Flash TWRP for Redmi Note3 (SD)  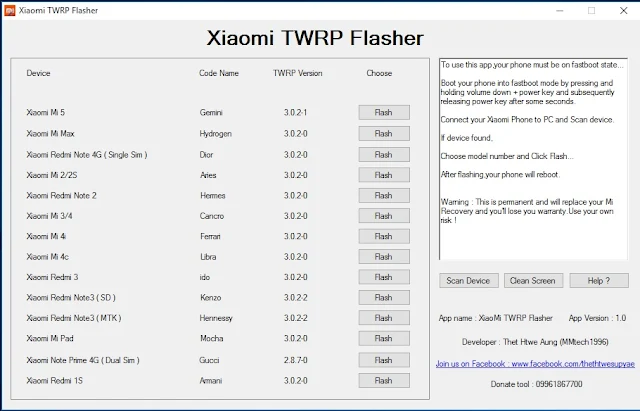click(x=384, y=298)
